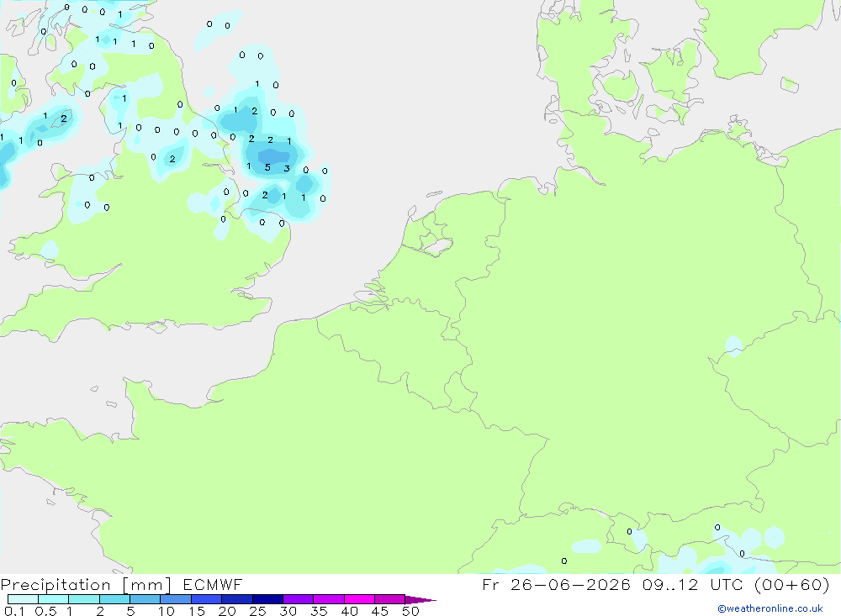Click the legend label "0.5"

click(45, 611)
